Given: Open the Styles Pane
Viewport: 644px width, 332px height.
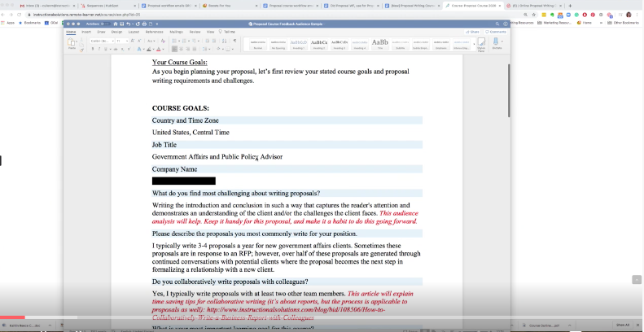Looking at the screenshot, I should pyautogui.click(x=480, y=44).
